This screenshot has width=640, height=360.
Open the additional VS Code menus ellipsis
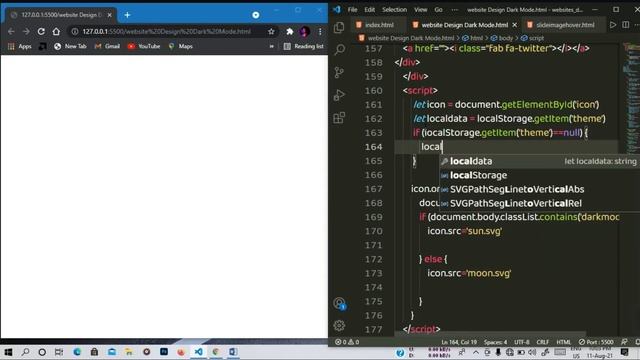pos(455,10)
